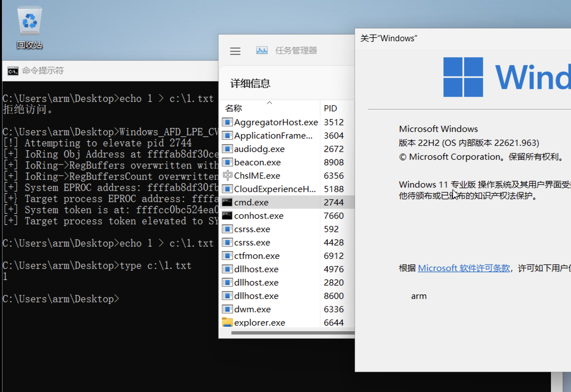Click the ctfmon.exe process icon
This screenshot has height=392, width=571.
[227, 256]
